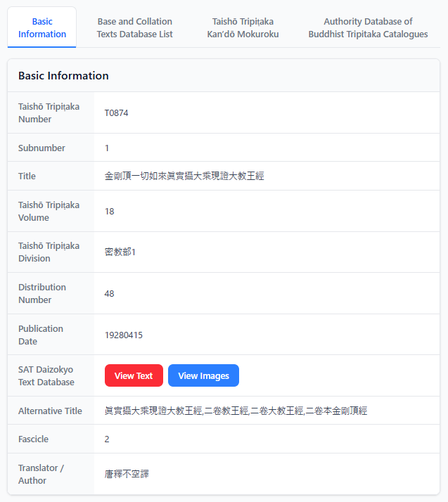448x502 pixels.
Task: Click the Basic Information panel heading
Action: tap(63, 75)
